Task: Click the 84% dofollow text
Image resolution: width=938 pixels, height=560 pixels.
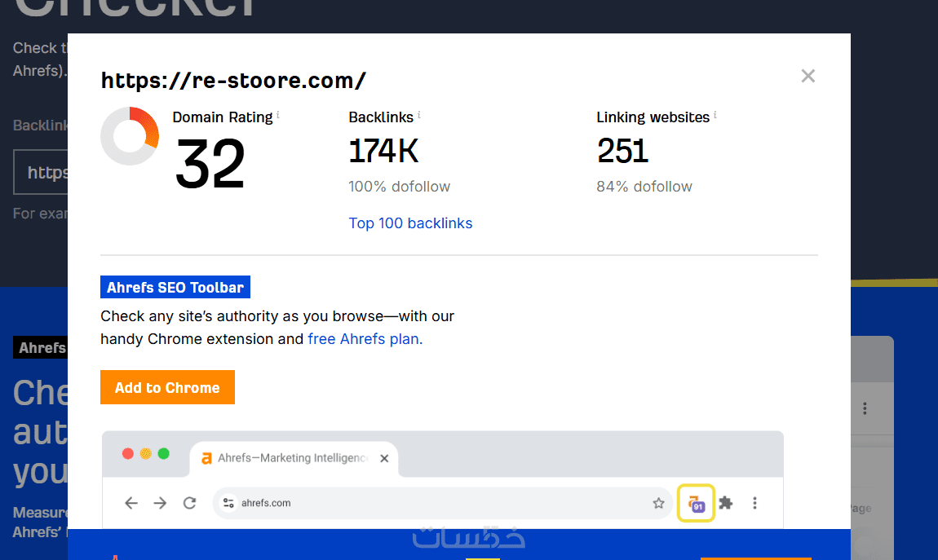Action: (644, 187)
